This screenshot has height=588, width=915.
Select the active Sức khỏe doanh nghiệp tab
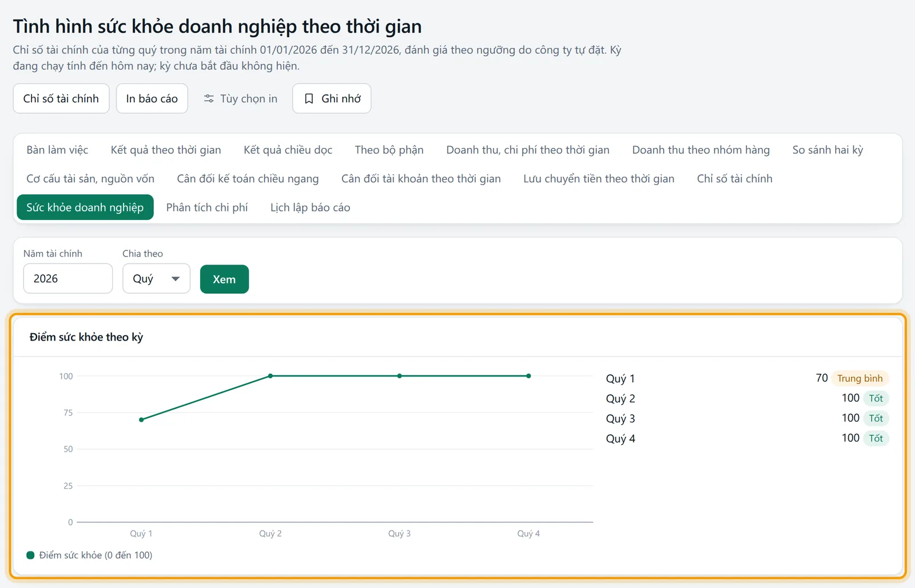click(85, 207)
